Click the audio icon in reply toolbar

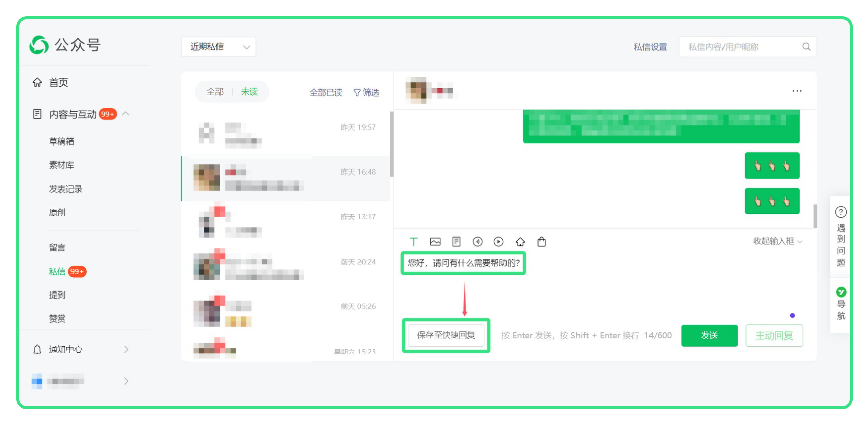coord(478,242)
